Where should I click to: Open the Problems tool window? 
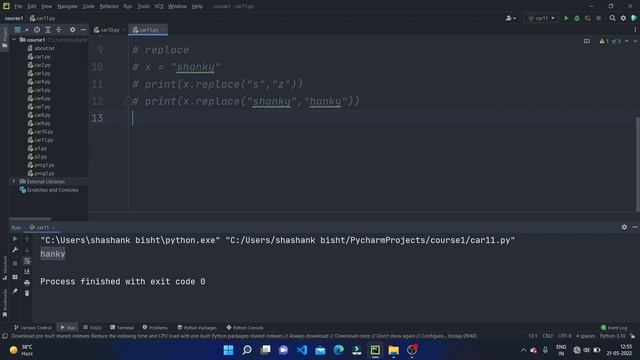pos(155,327)
